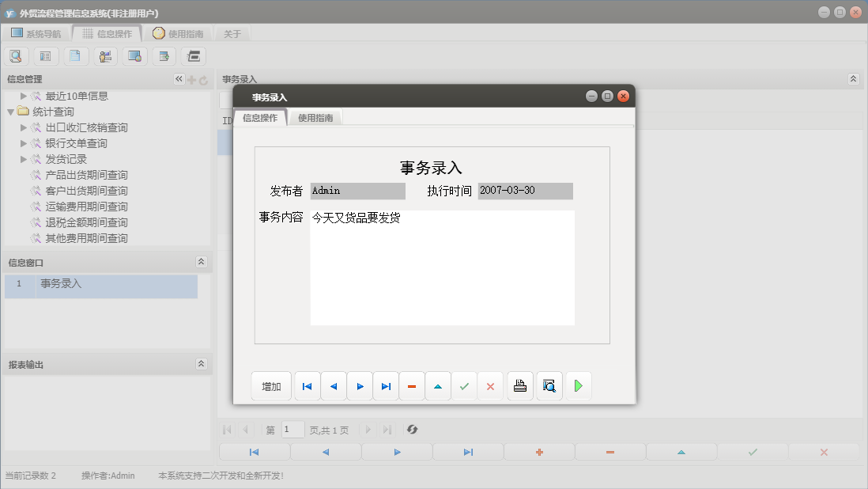Click the add (+) icon in the 信息管理 header

[192, 78]
